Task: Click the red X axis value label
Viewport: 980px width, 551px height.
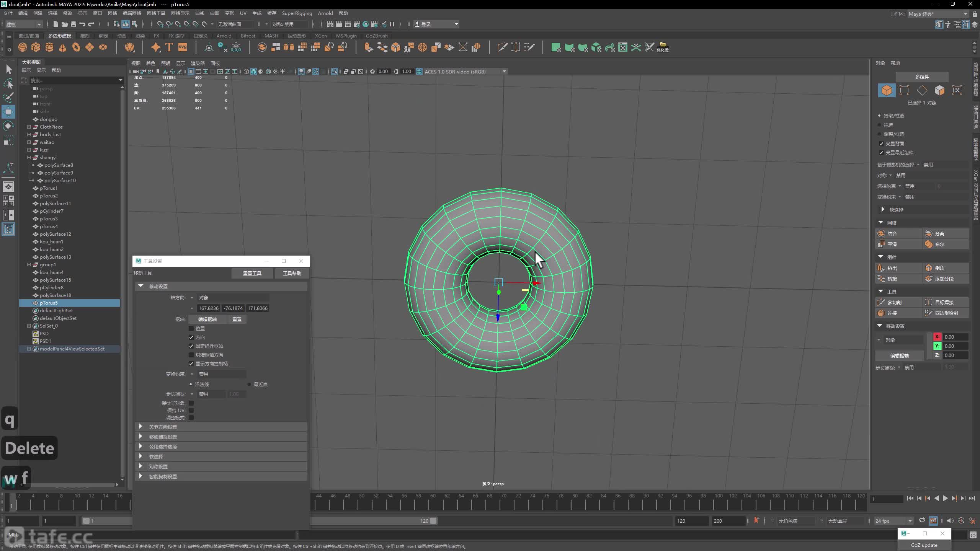Action: pyautogui.click(x=937, y=337)
